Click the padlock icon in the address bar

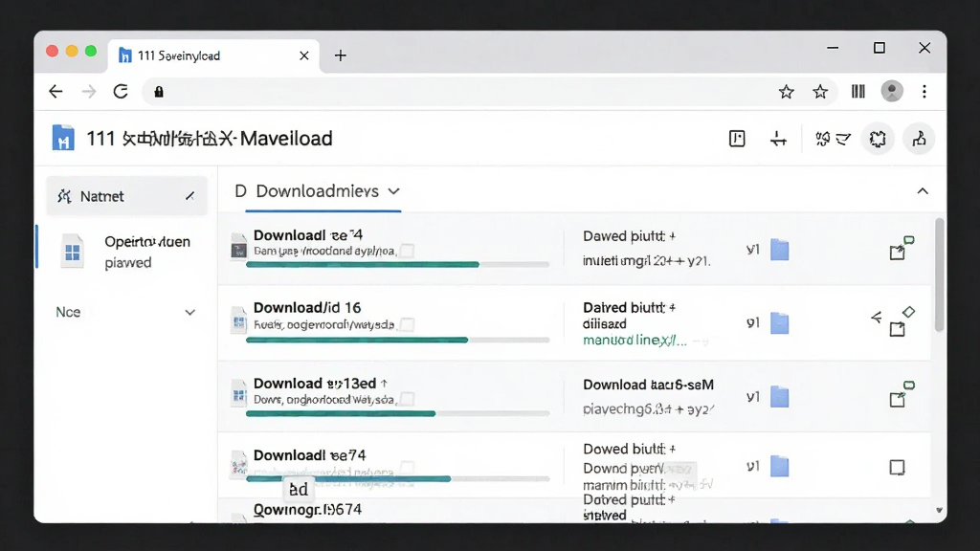[159, 92]
